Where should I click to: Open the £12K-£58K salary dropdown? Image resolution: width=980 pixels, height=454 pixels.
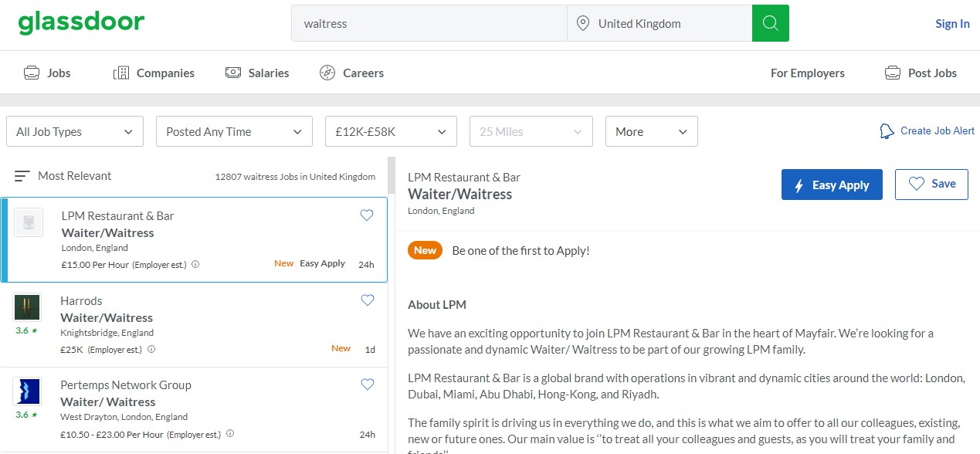[391, 131]
